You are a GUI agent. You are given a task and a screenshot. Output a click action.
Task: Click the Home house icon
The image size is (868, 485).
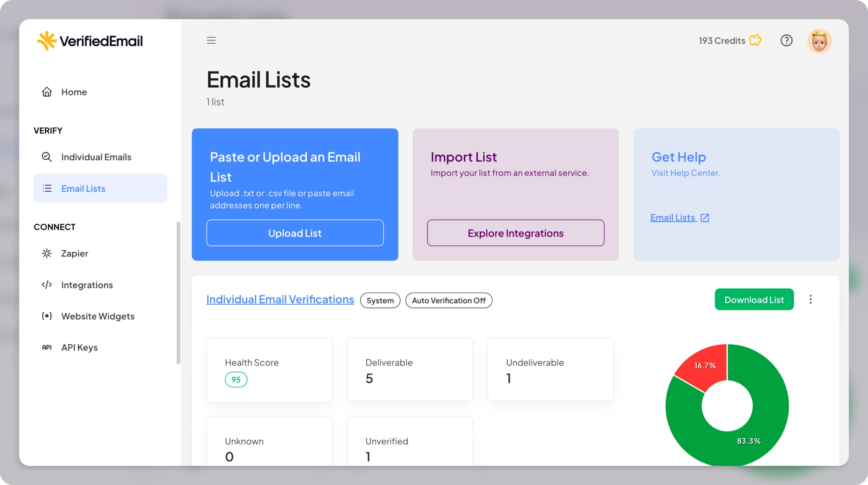47,92
